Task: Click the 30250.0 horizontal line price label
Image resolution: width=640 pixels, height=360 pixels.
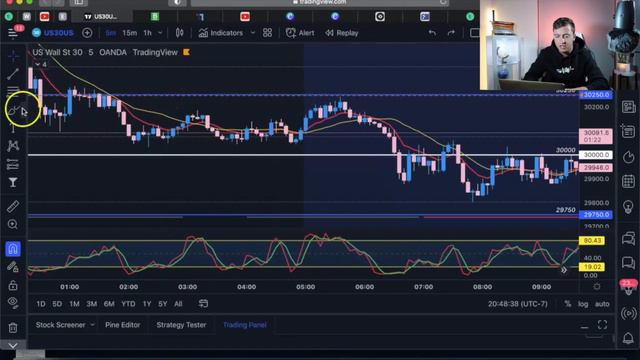Action: click(x=596, y=95)
